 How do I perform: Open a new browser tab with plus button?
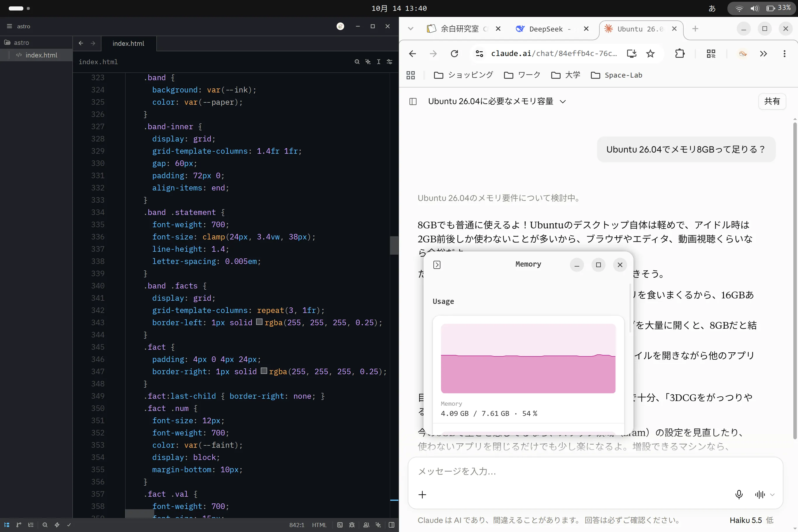[x=695, y=29]
